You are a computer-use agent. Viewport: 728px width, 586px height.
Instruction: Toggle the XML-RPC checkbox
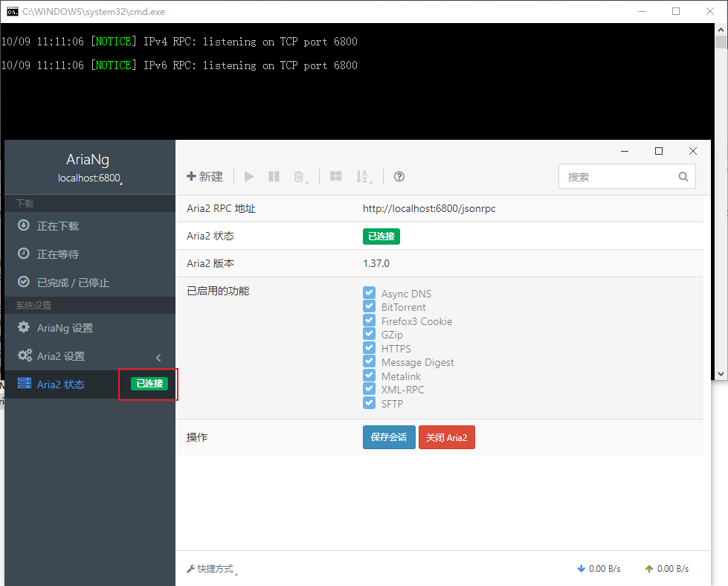point(369,389)
